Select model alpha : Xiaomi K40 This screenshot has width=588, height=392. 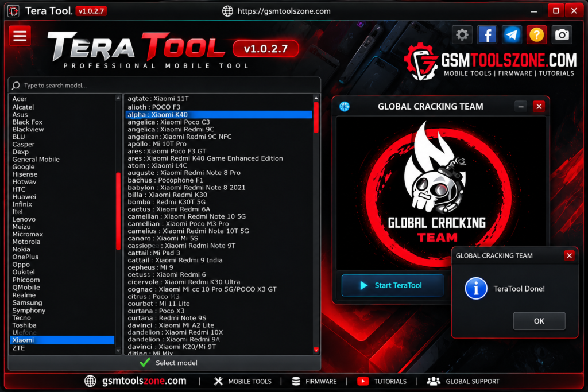(x=219, y=115)
